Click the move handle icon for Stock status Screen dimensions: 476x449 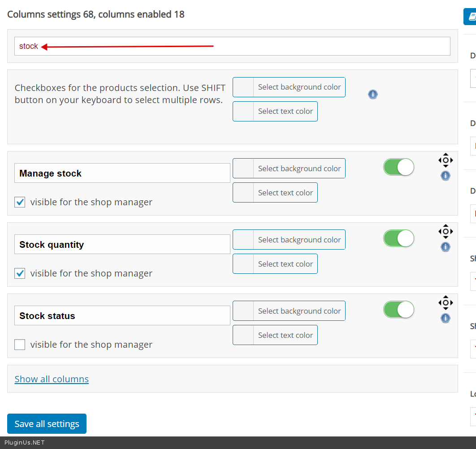pyautogui.click(x=446, y=302)
